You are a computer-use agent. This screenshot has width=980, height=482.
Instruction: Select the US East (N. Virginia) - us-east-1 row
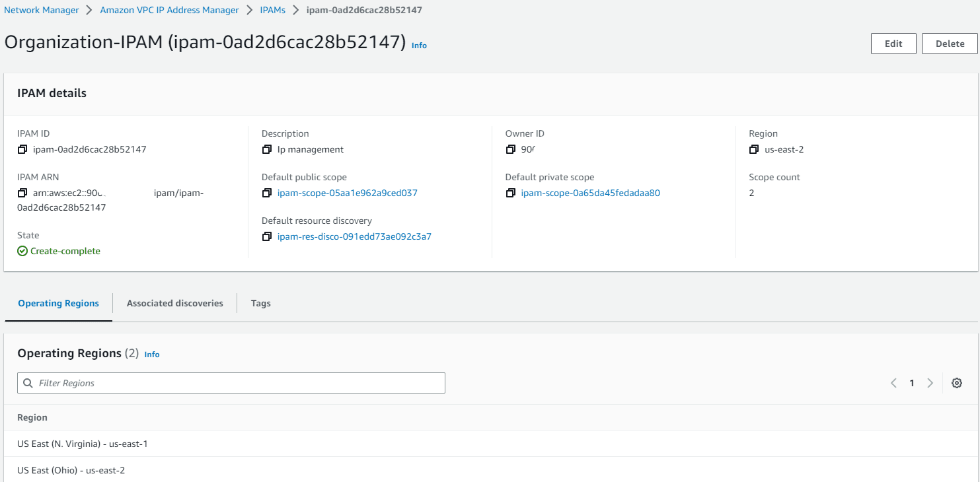coord(490,444)
